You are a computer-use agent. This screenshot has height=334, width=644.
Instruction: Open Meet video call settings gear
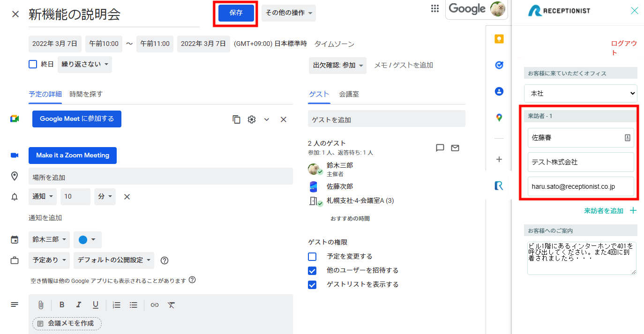tap(252, 119)
